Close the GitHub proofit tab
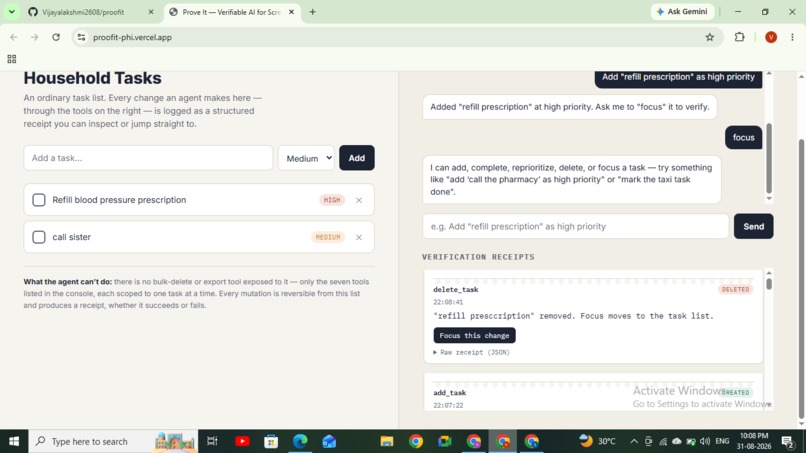The width and height of the screenshot is (806, 453). pyautogui.click(x=151, y=12)
